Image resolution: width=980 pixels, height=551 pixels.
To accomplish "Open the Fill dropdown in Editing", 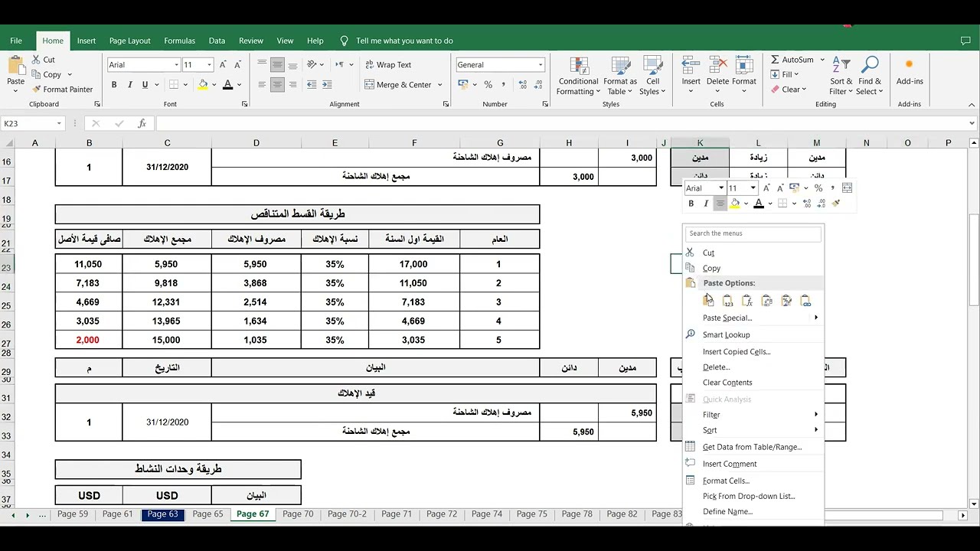I will pos(786,74).
